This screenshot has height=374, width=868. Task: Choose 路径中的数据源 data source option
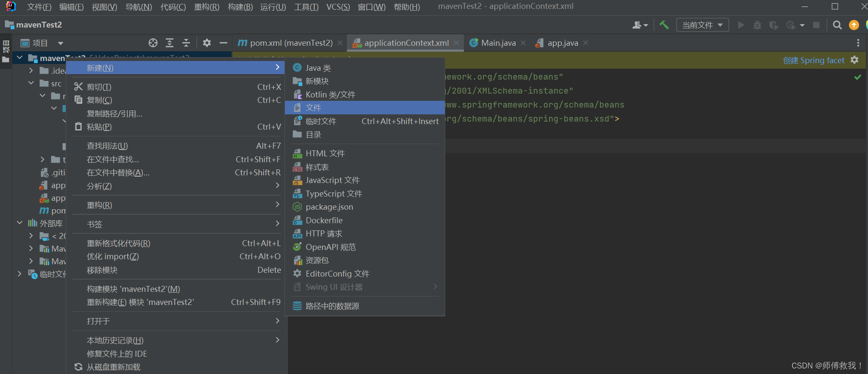[365, 306]
